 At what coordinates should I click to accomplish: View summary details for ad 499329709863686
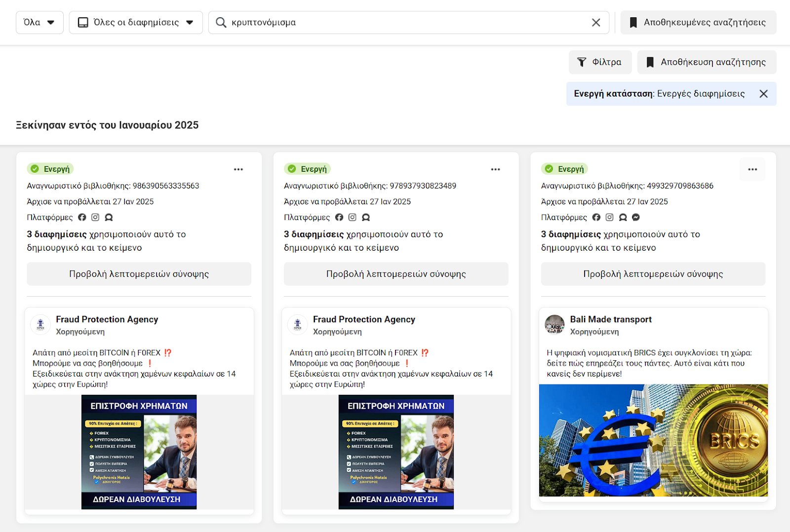tap(653, 274)
